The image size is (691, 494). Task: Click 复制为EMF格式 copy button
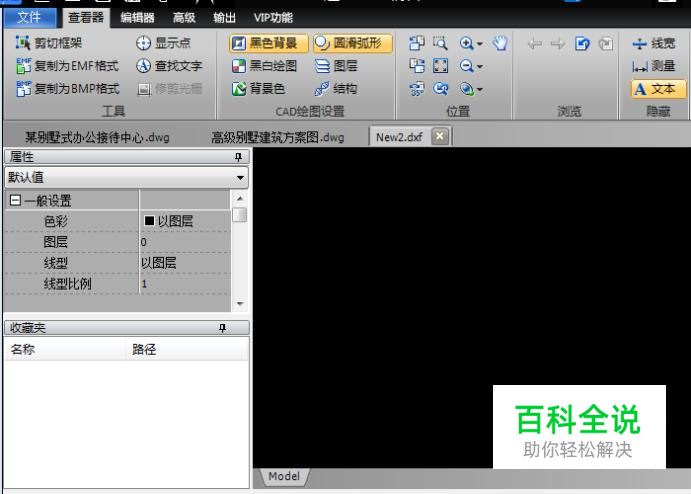click(67, 66)
